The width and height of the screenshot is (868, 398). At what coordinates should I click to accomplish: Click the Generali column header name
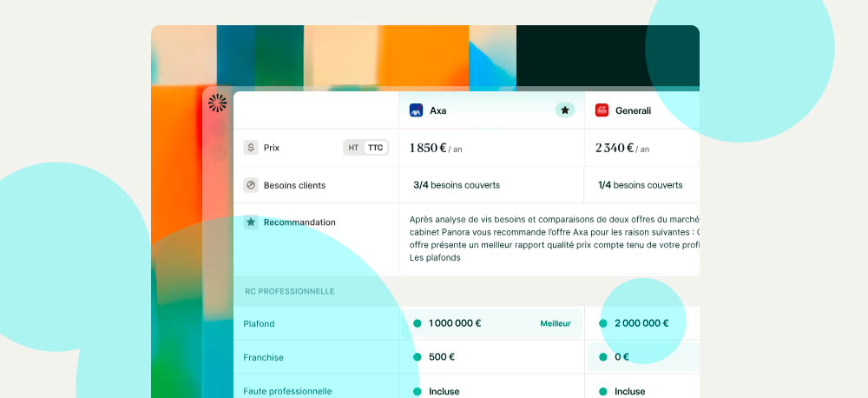coord(633,111)
